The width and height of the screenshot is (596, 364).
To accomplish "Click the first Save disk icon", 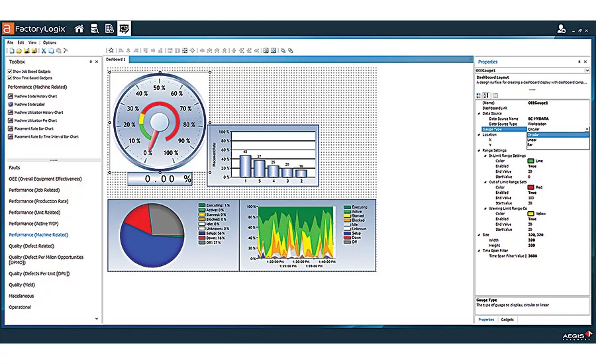I will point(26,50).
